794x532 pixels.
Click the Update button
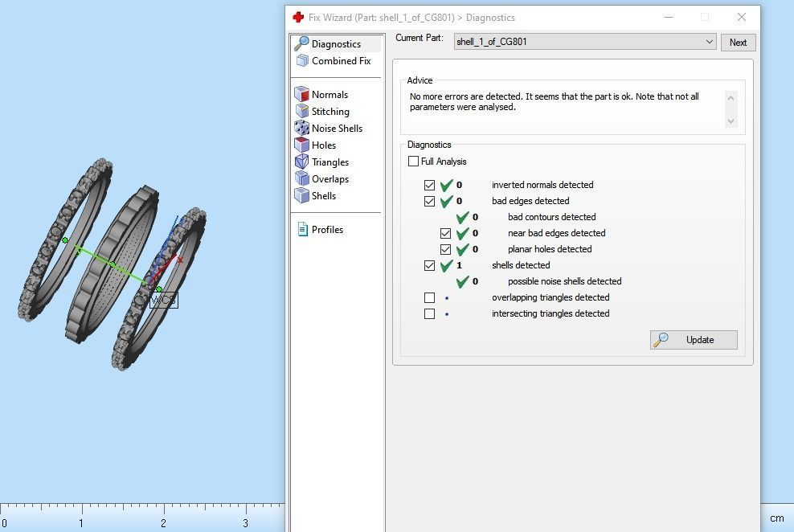[694, 340]
